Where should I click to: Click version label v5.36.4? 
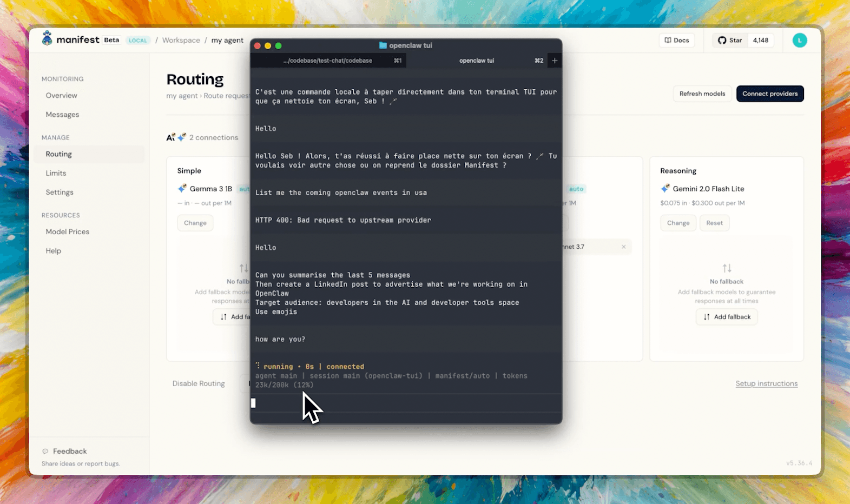[799, 463]
